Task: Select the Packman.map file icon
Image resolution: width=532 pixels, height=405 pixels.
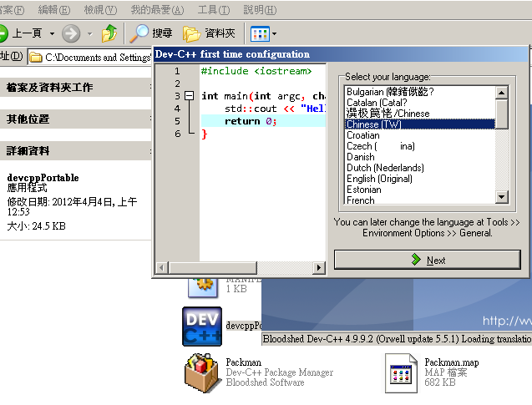Action: [x=401, y=372]
